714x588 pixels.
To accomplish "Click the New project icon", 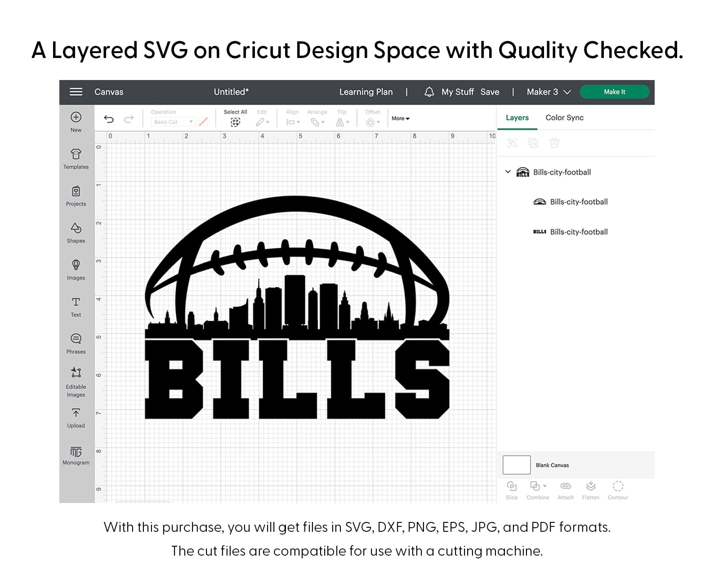I will [x=76, y=117].
